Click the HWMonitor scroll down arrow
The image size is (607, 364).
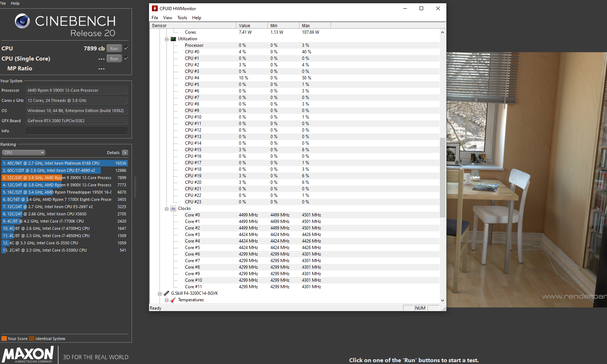click(x=442, y=300)
